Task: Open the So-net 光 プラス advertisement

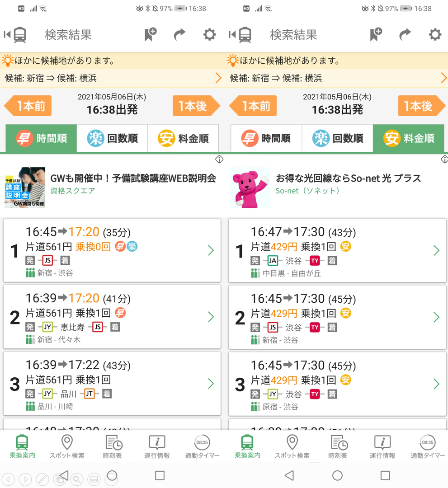Action: pos(338,188)
